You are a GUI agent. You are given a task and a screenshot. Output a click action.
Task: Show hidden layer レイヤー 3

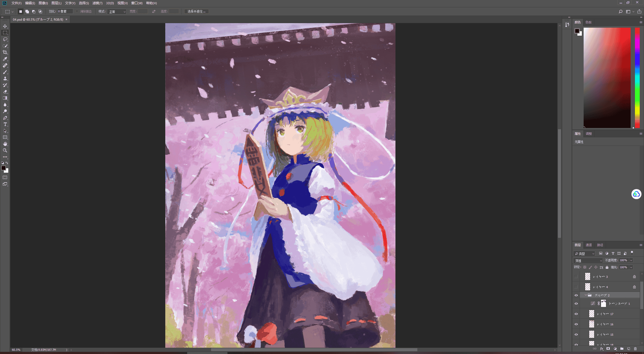pos(576,277)
